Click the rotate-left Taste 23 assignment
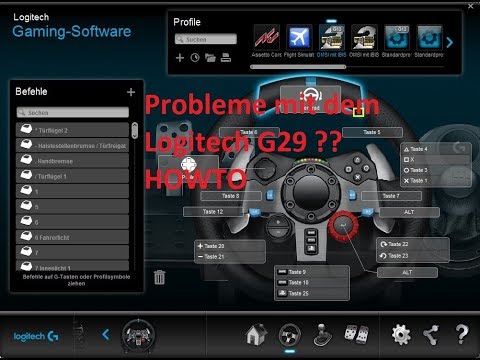480x360 pixels. point(413,256)
